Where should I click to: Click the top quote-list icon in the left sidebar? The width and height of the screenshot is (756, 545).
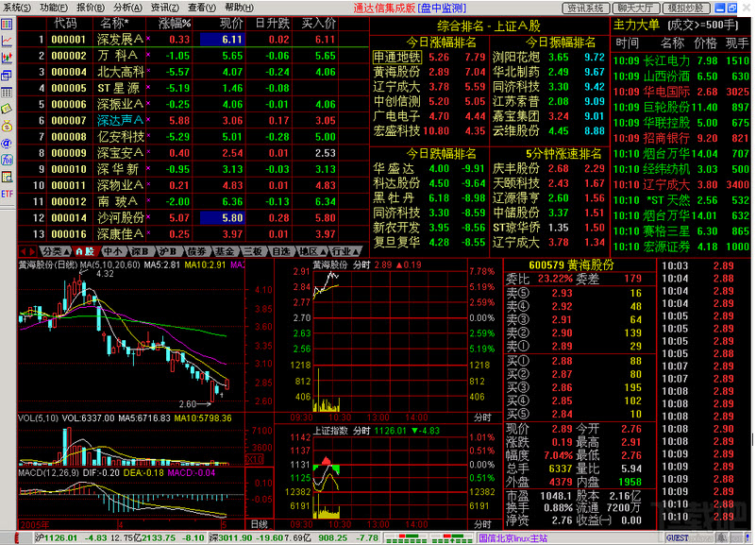coord(7,24)
